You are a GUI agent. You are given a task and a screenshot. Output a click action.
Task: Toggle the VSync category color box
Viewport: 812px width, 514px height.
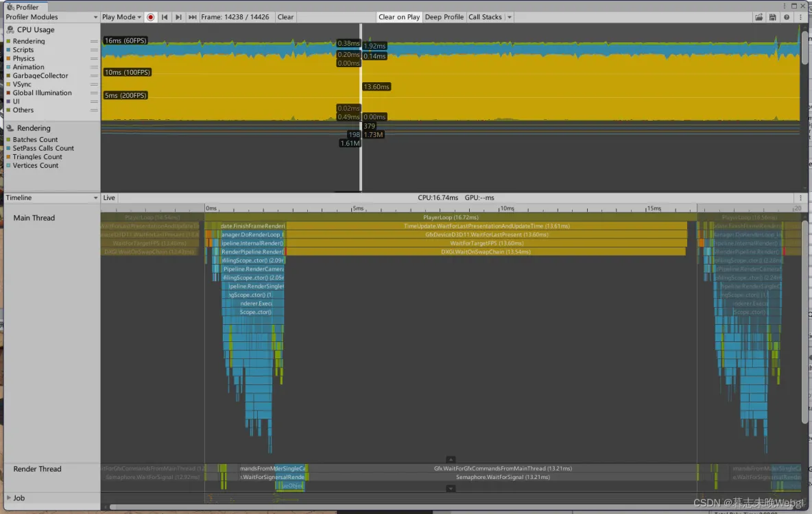(8, 84)
